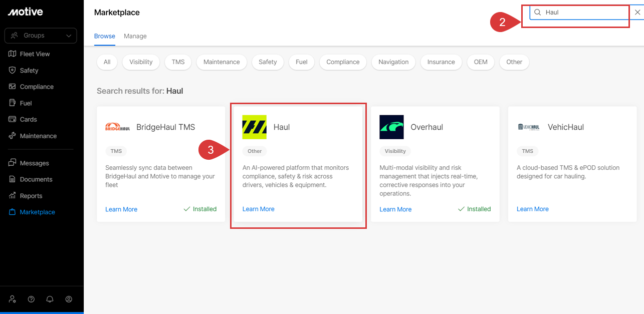644x314 pixels.
Task: Open the user profile icon
Action: [69, 299]
